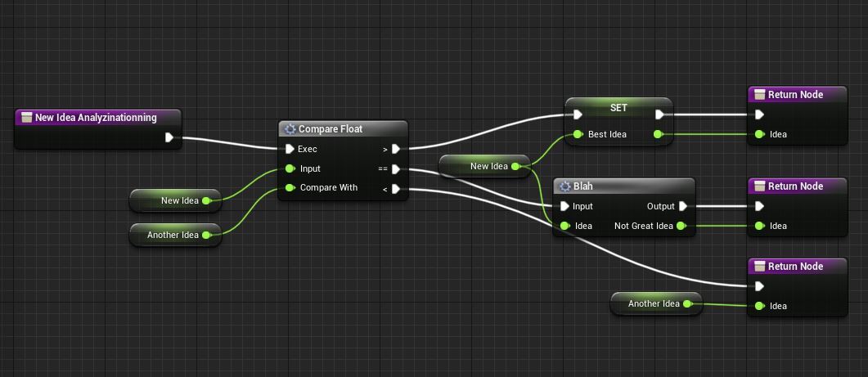Screen dimensions: 868x377
Task: Click the topmost Return Node icon
Action: coord(759,95)
